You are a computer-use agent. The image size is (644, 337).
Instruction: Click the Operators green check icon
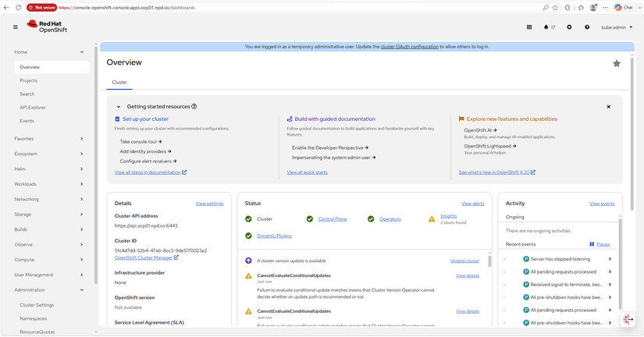tap(371, 219)
